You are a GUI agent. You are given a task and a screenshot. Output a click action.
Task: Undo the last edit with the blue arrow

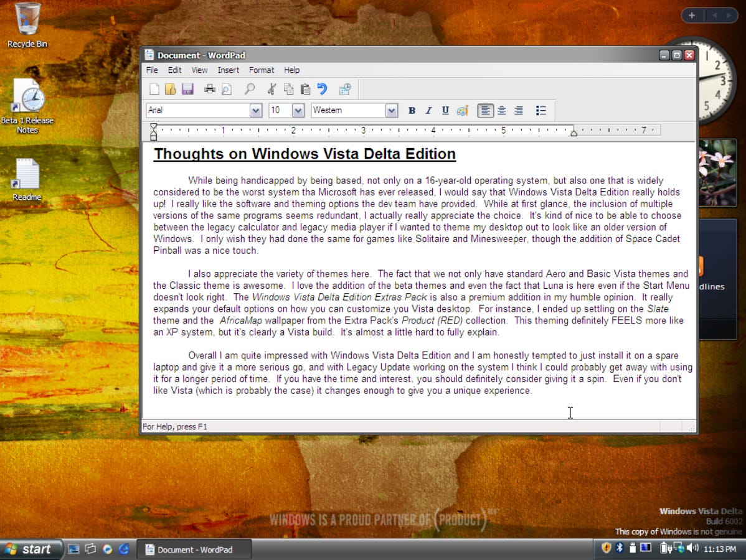322,89
